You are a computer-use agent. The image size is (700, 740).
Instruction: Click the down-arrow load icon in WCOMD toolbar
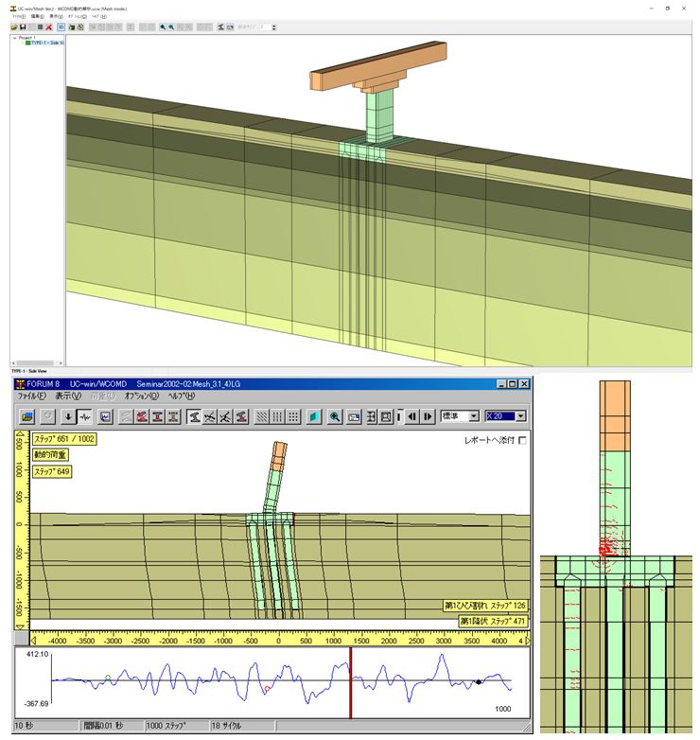click(68, 416)
